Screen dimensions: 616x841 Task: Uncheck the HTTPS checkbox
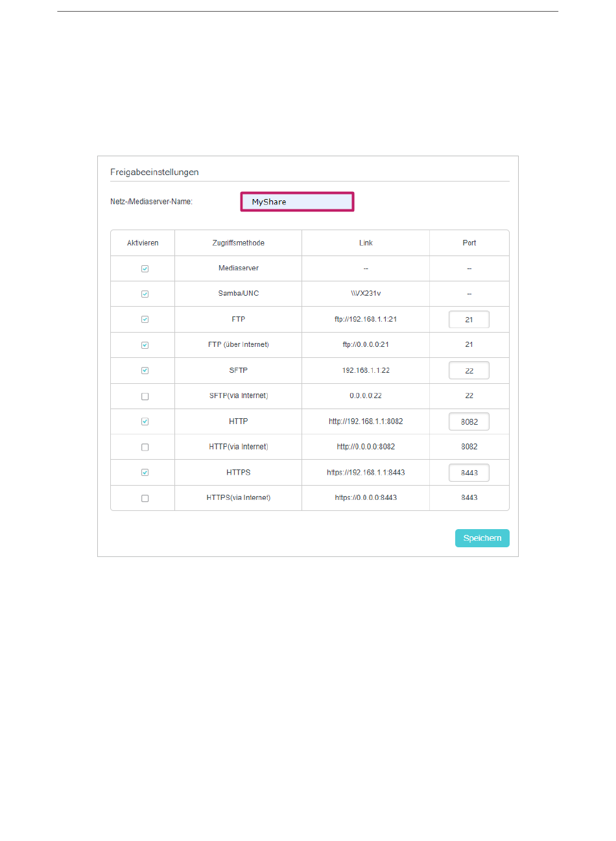pos(145,473)
